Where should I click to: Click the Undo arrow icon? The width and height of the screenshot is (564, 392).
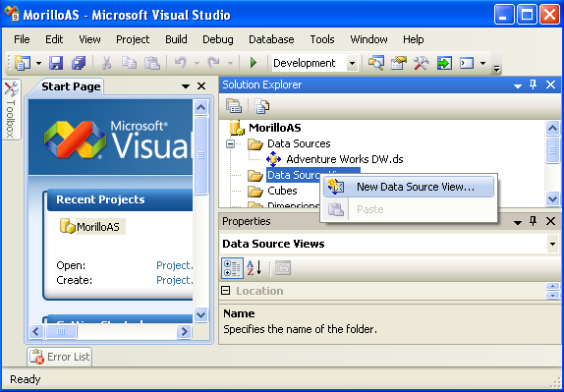pyautogui.click(x=180, y=63)
